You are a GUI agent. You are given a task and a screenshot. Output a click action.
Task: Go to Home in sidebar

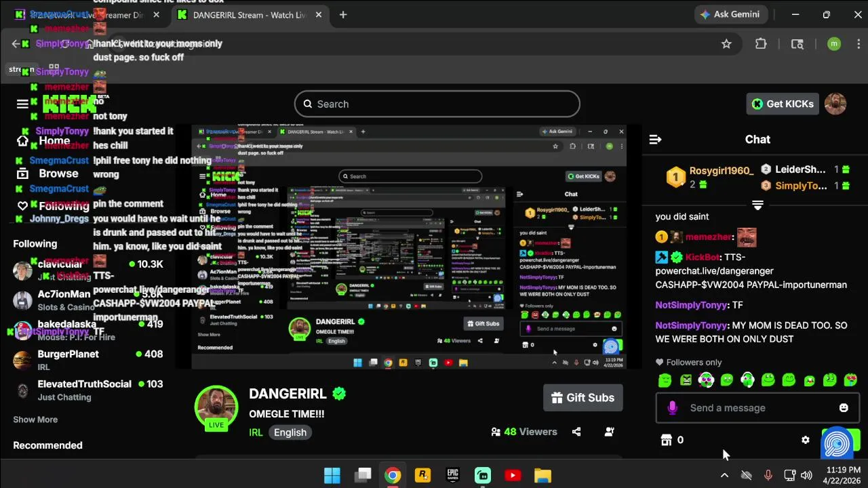(43, 140)
